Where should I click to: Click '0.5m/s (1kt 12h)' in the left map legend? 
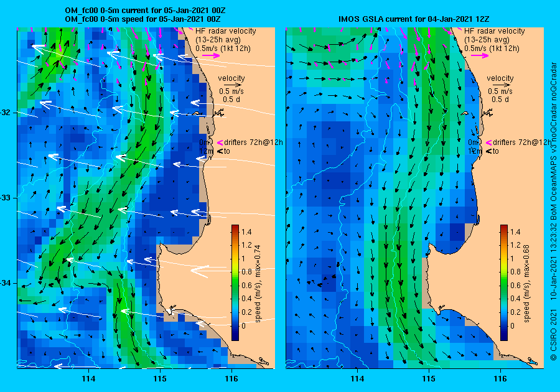click(x=223, y=48)
